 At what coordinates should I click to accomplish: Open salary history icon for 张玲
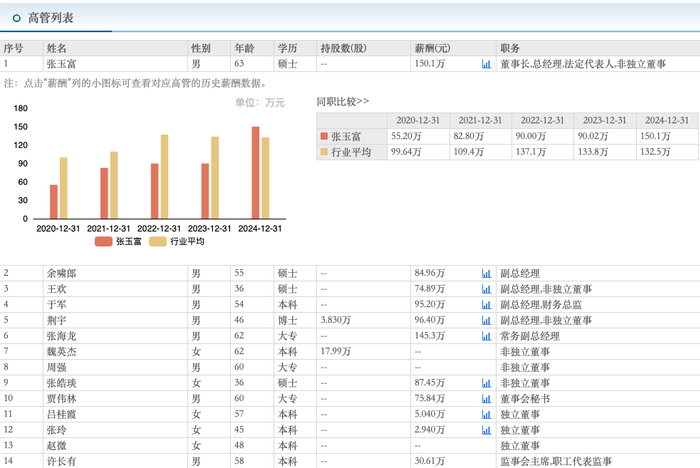click(486, 430)
